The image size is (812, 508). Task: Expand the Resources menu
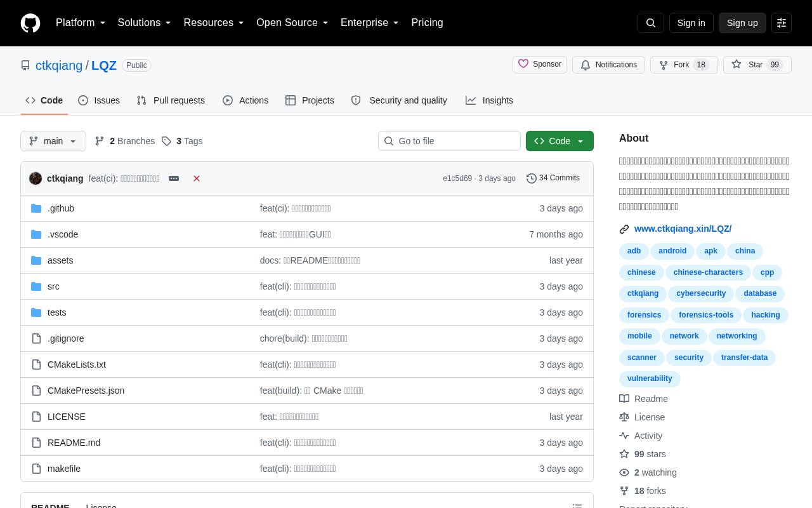(214, 23)
